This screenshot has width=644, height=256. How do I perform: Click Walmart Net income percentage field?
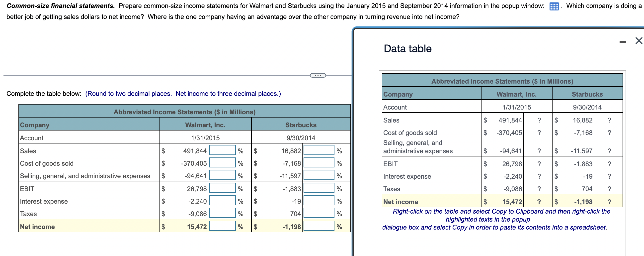[222, 226]
